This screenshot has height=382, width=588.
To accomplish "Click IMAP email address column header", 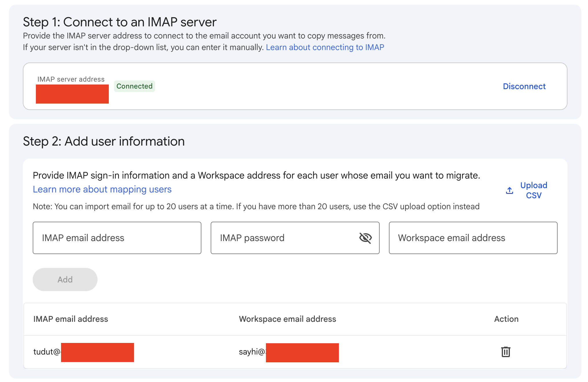I will 71,319.
